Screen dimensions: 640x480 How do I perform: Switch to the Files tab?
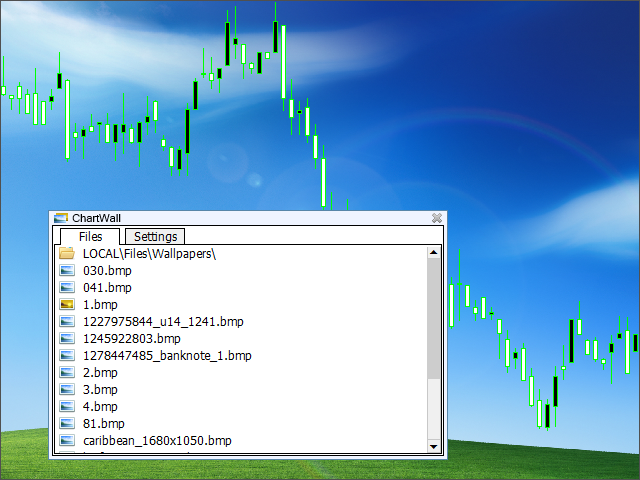(90, 236)
